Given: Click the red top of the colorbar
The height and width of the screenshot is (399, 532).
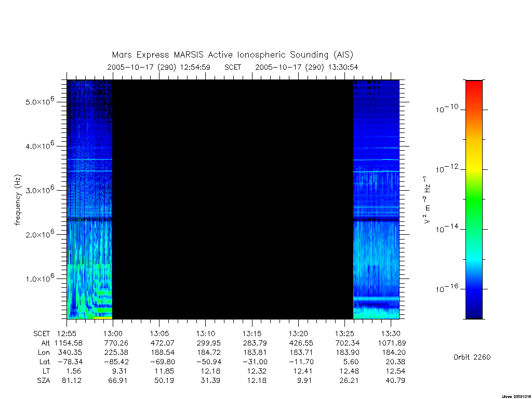Looking at the screenshot, I should [x=474, y=87].
